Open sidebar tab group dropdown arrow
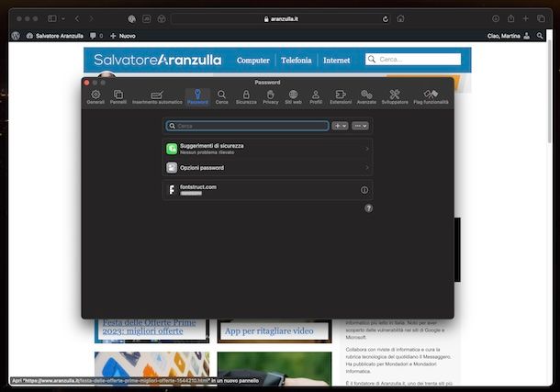 [x=63, y=18]
